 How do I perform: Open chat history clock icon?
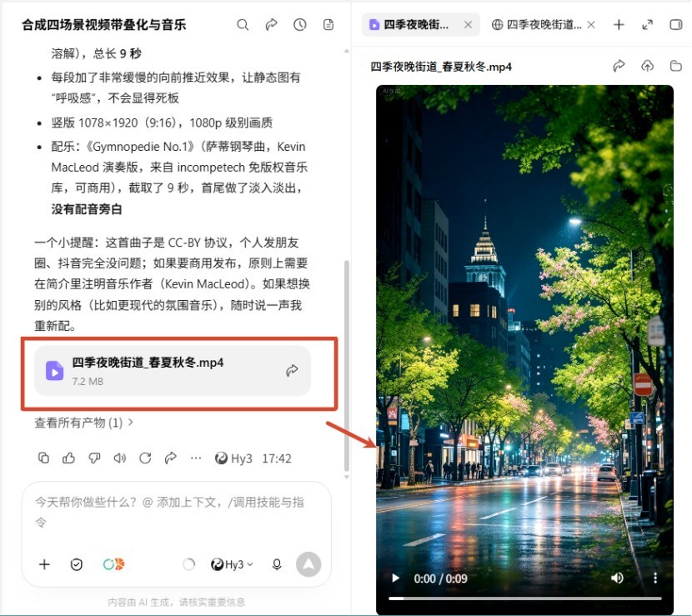[299, 25]
